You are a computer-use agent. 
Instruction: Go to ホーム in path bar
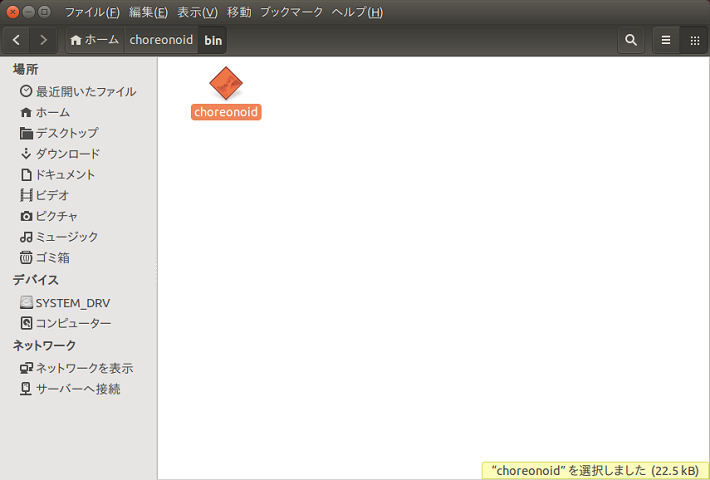tap(94, 40)
